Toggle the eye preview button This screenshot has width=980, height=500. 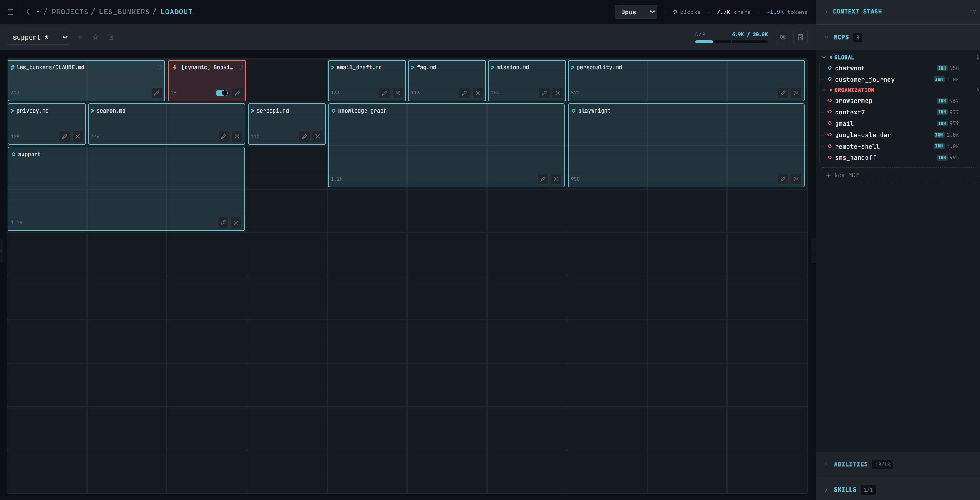click(x=783, y=37)
